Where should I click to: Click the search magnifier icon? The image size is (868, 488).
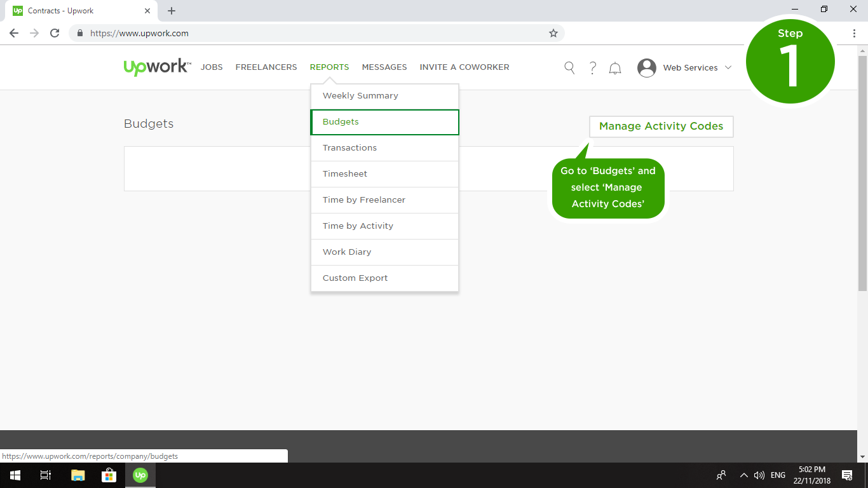569,68
